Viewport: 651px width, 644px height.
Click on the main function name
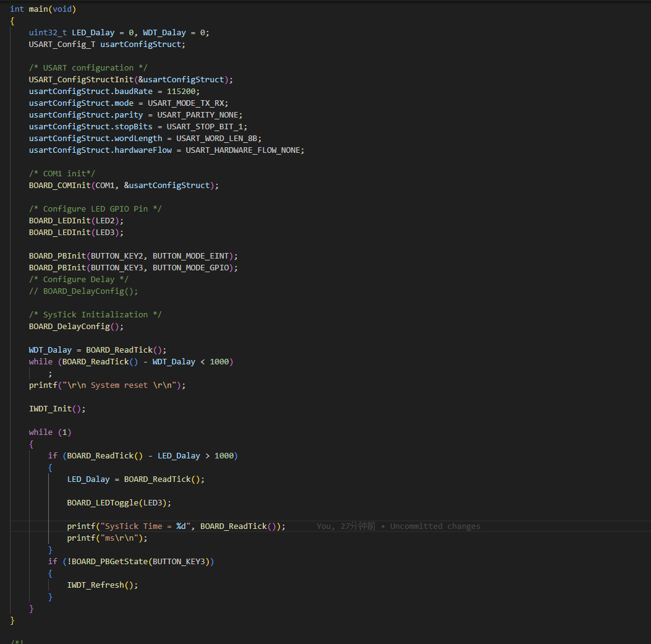[40, 9]
